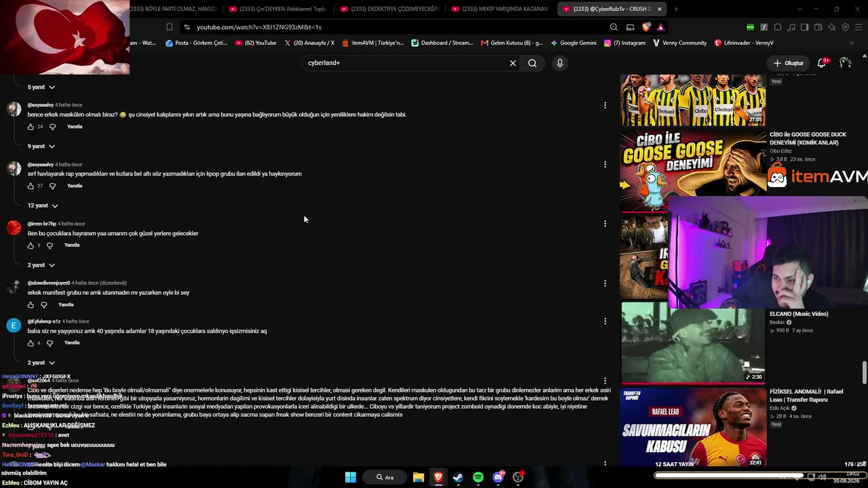Click the address bar URL
Viewport: 868px width, 488px height.
point(259,27)
